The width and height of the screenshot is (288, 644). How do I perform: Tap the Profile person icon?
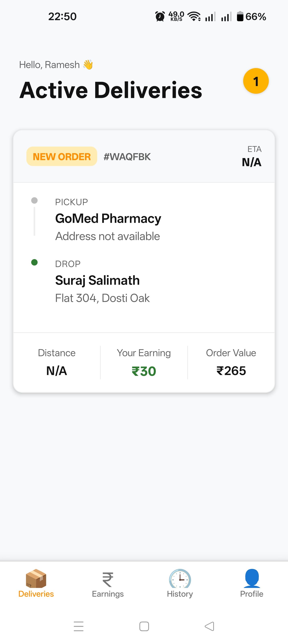coord(252,579)
